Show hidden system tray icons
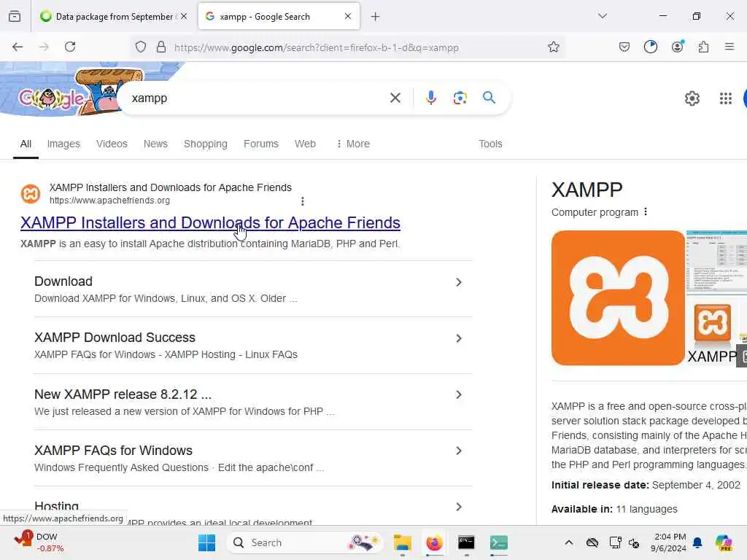 tap(568, 542)
